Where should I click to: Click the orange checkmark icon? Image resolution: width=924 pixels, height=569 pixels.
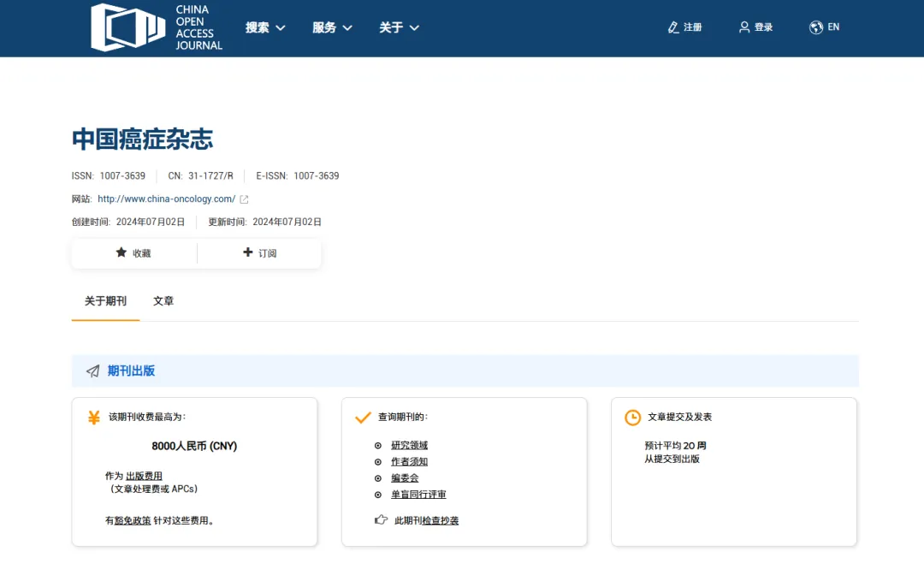(363, 418)
